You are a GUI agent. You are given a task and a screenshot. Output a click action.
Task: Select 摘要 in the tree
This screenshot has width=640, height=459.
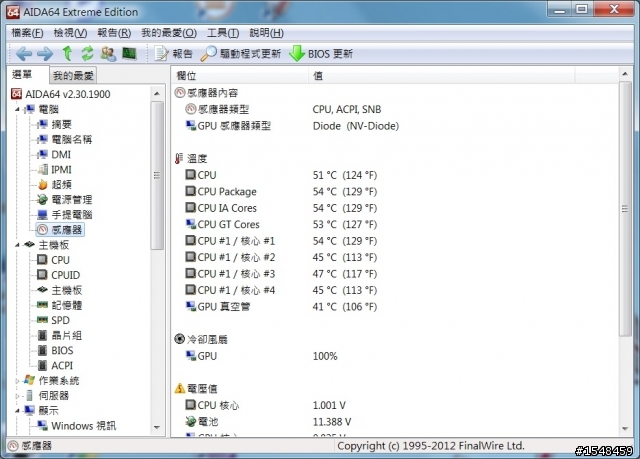coord(55,124)
